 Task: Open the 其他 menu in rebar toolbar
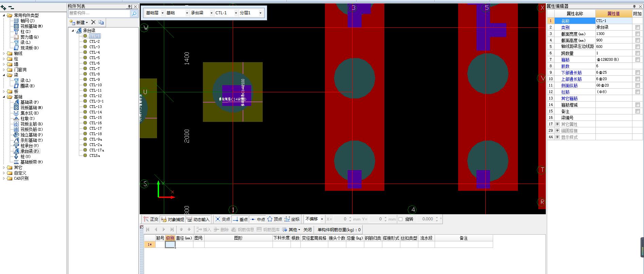coord(292,230)
